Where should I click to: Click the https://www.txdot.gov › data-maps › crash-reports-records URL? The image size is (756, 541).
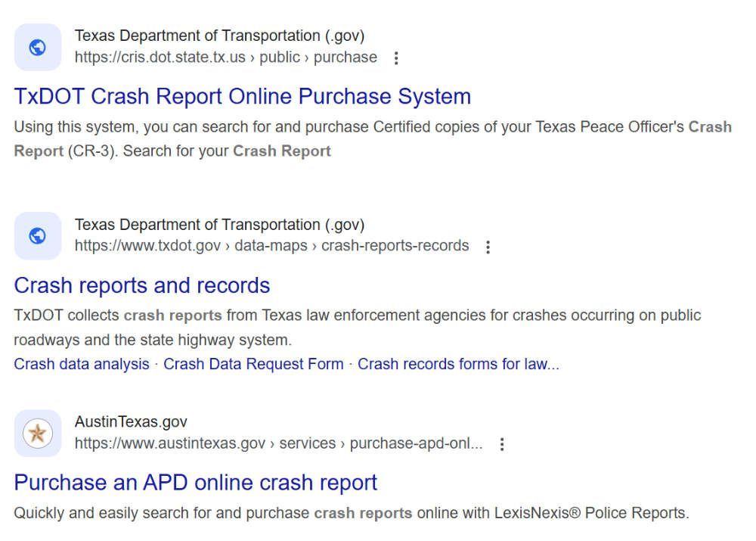pos(271,246)
